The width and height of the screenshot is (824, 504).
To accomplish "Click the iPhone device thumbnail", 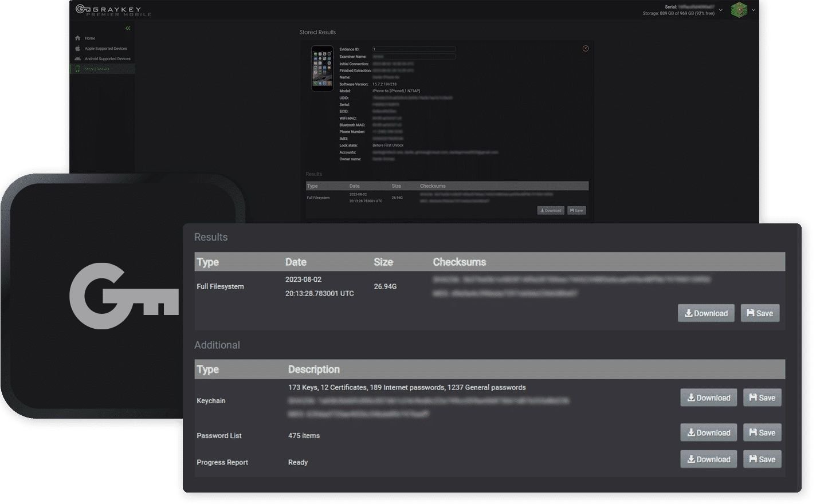I will 322,69.
